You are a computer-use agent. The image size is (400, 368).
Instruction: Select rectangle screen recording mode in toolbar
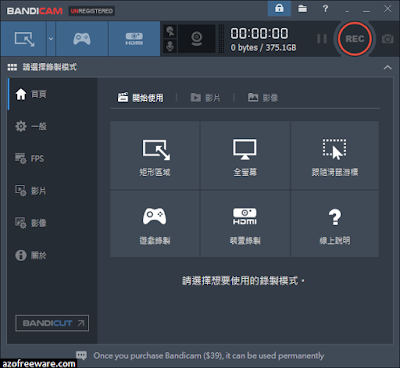click(24, 39)
